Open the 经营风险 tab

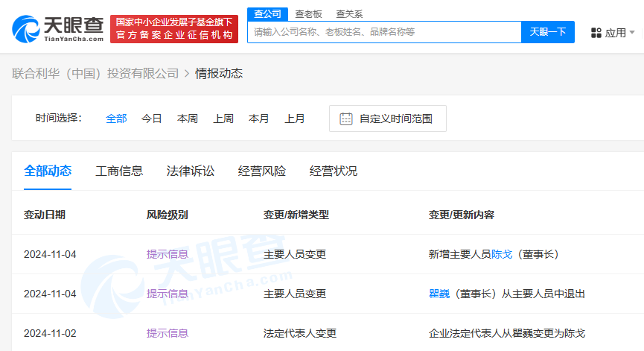[262, 171]
